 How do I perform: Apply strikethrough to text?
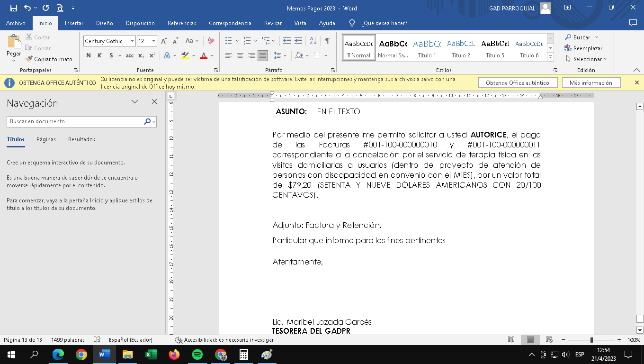[x=129, y=55]
